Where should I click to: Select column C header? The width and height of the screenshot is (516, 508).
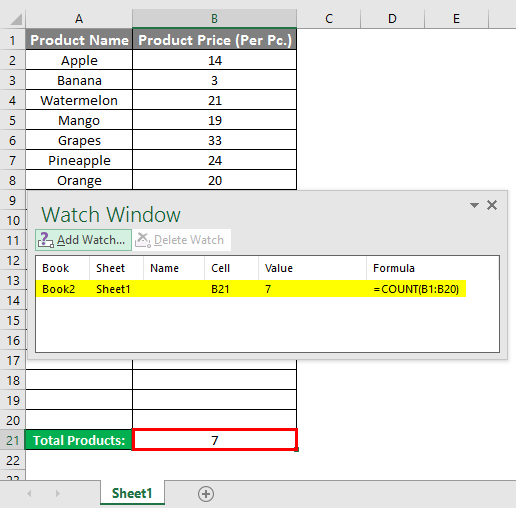[329, 19]
